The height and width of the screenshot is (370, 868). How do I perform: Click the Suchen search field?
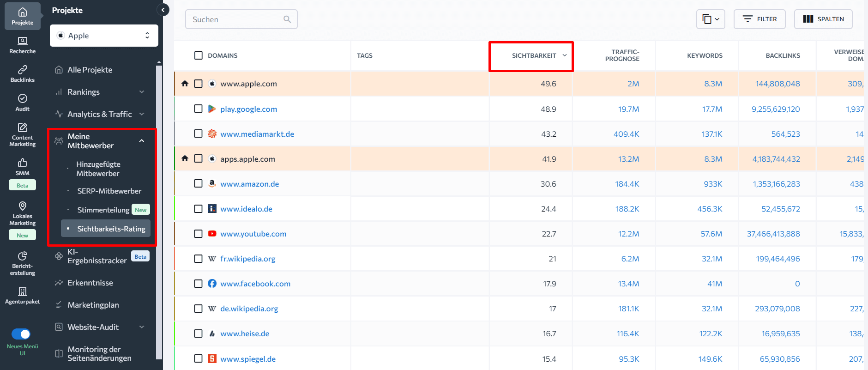[241, 19]
